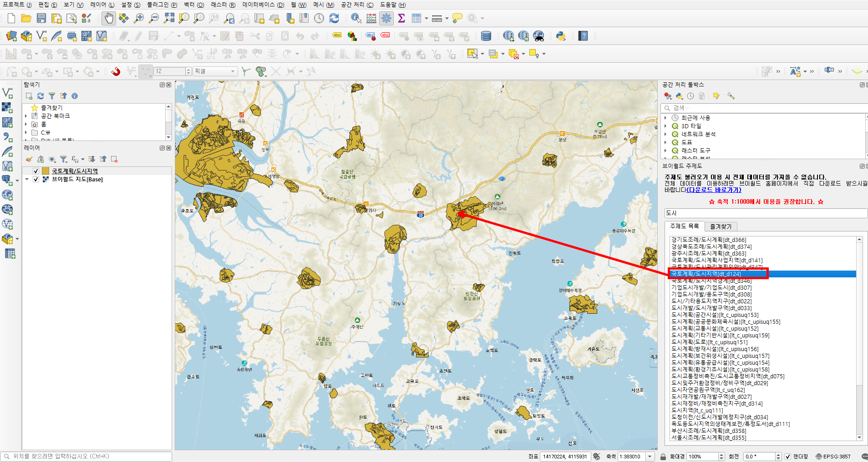Click the Processing Toolbox 검색 field
The width and height of the screenshot is (868, 462).
[765, 108]
